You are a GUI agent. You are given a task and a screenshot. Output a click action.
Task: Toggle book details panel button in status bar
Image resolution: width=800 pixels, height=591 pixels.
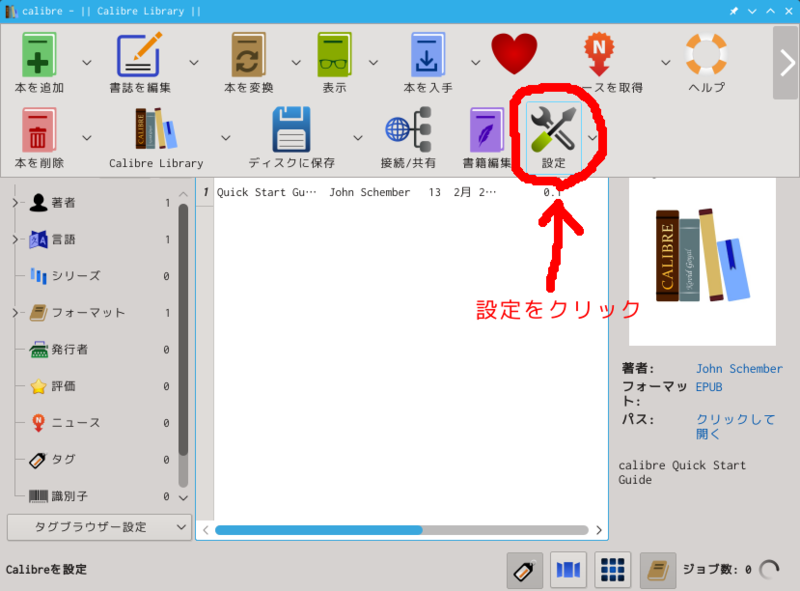click(x=658, y=570)
